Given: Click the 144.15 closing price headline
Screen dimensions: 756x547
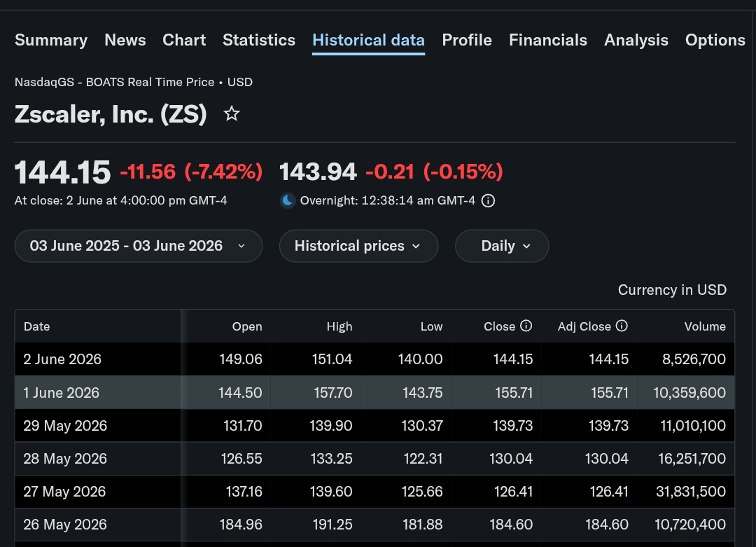Looking at the screenshot, I should [x=63, y=172].
